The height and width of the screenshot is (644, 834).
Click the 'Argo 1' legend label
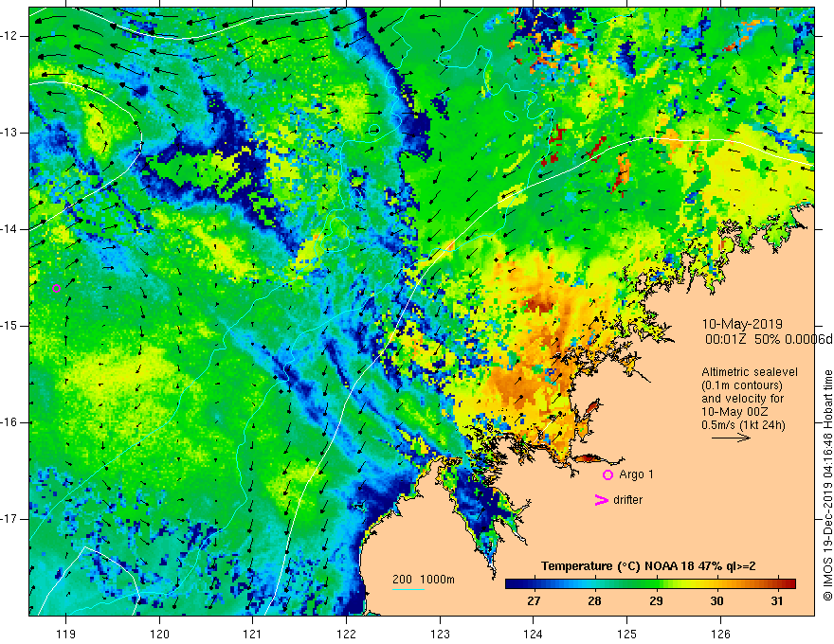pyautogui.click(x=636, y=474)
